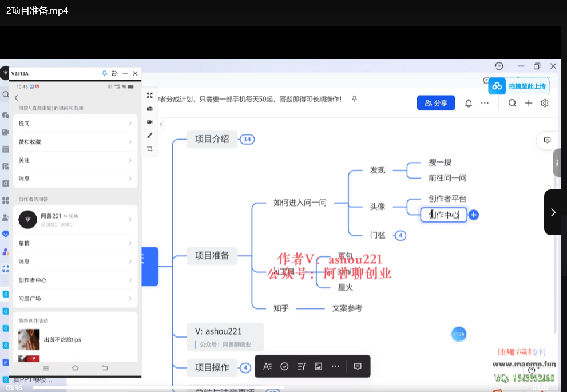Add a child node with the blue plus
Viewport: 567px width, 392px height.
[x=474, y=215]
